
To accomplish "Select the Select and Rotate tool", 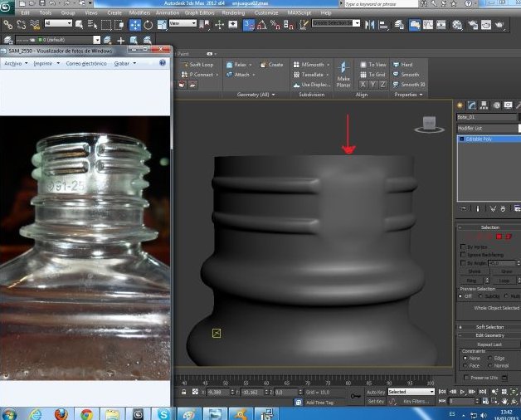I will click(x=149, y=25).
